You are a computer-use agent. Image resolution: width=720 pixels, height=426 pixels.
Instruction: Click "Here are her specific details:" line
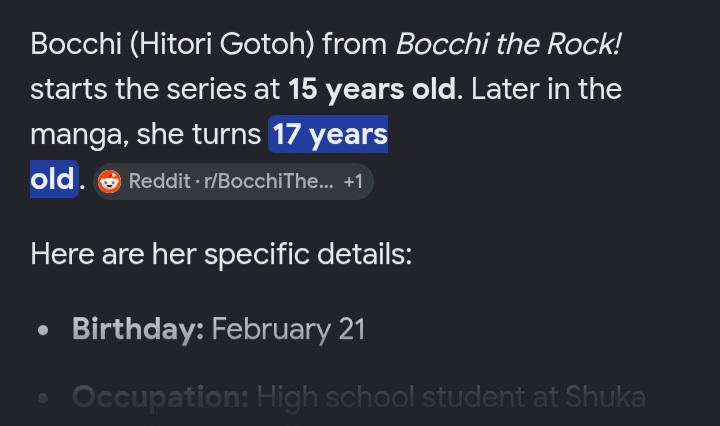pyautogui.click(x=221, y=254)
